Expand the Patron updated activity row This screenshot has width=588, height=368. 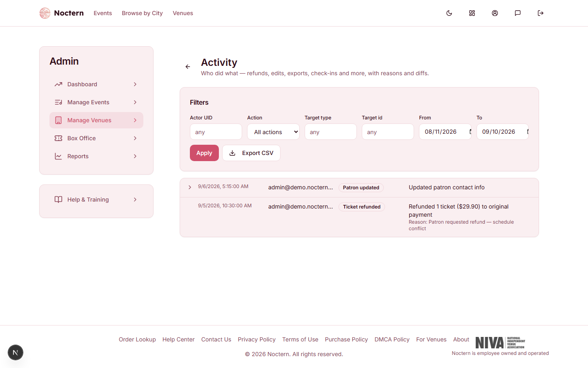(x=190, y=187)
